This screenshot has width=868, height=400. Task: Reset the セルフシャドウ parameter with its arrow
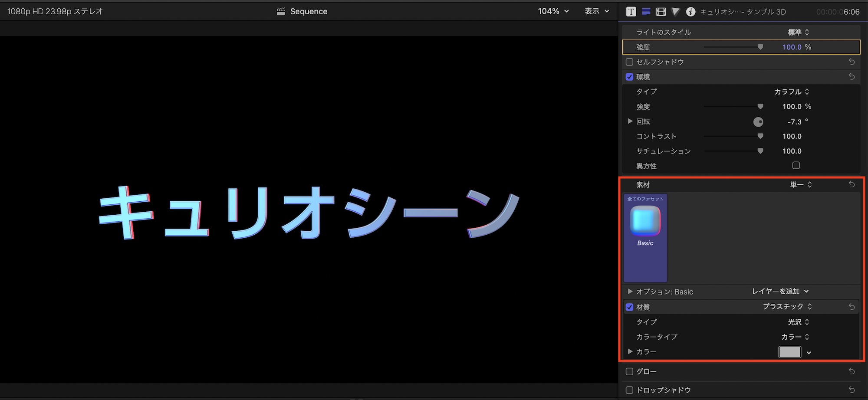(x=852, y=62)
